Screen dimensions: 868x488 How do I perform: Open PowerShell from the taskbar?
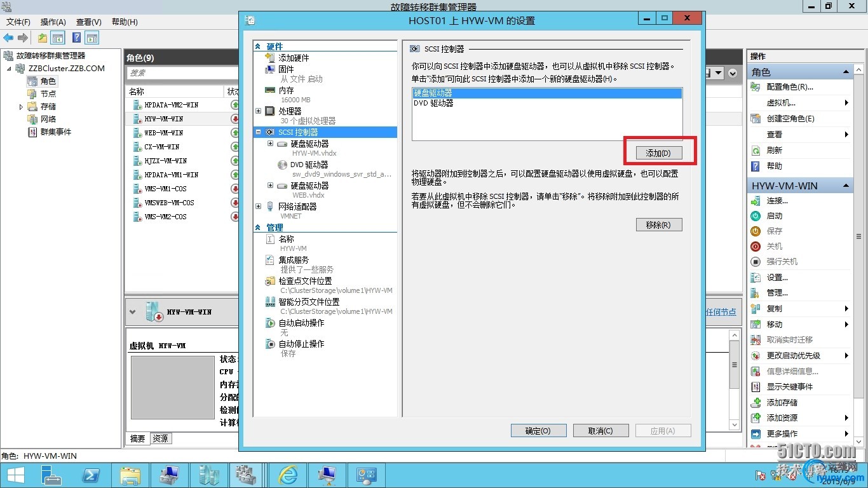coord(92,475)
